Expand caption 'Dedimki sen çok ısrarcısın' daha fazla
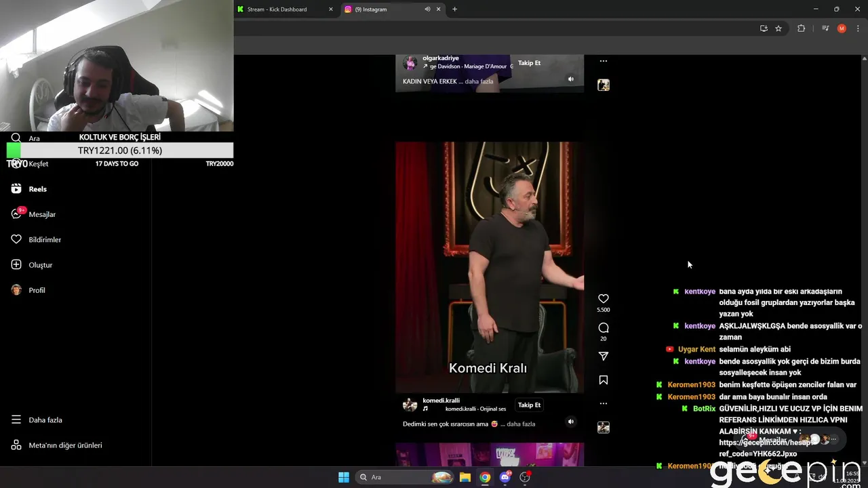This screenshot has height=488, width=868. click(x=521, y=424)
